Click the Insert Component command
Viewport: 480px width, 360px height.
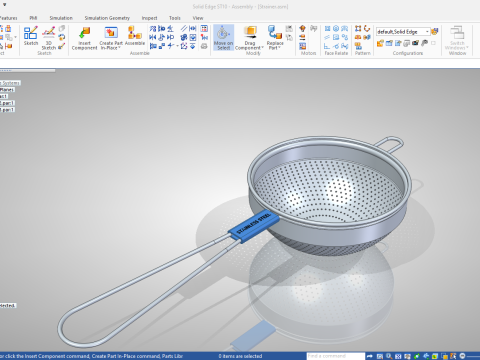[x=84, y=38]
